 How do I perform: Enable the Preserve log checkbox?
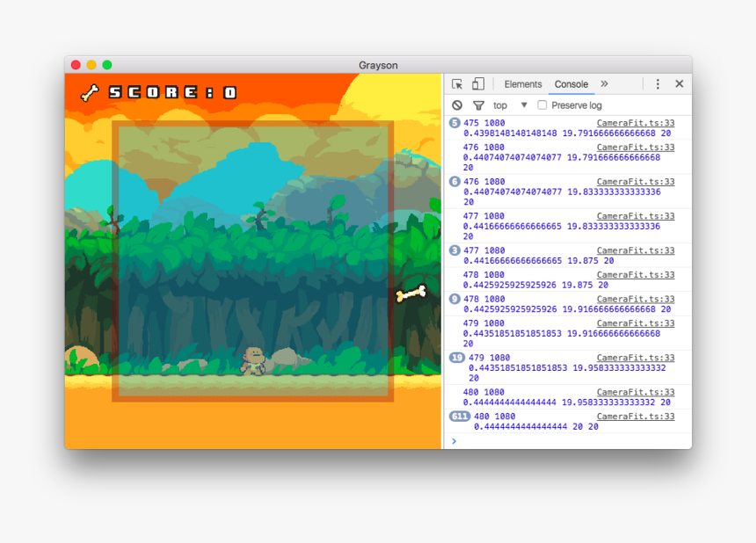(542, 105)
